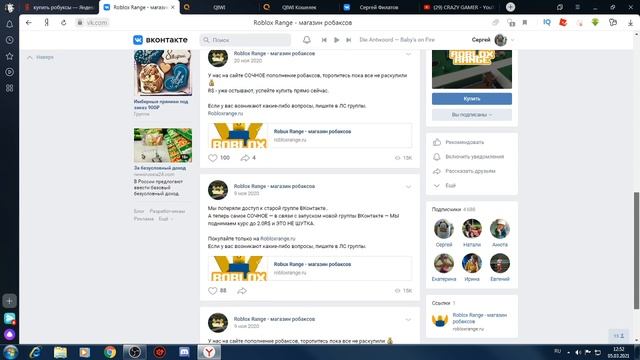The width and height of the screenshot is (640, 360).
Task: Expand options for the lost-access post
Action: coord(408,187)
